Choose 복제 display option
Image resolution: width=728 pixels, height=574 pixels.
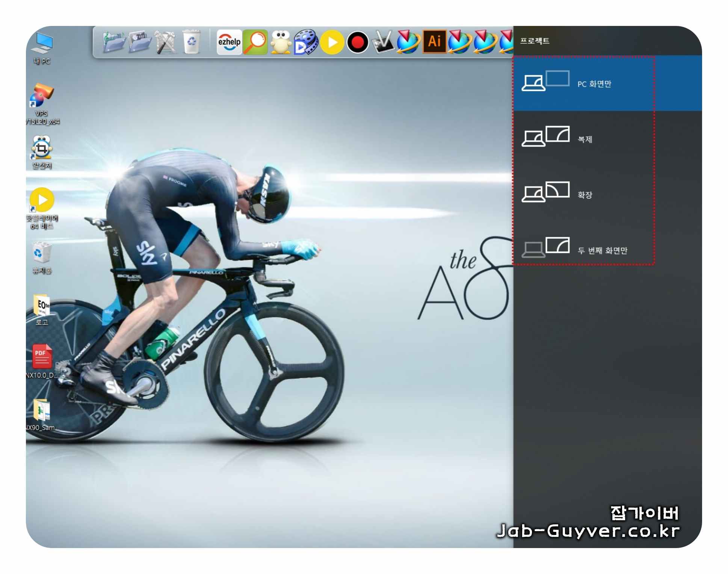[585, 139]
